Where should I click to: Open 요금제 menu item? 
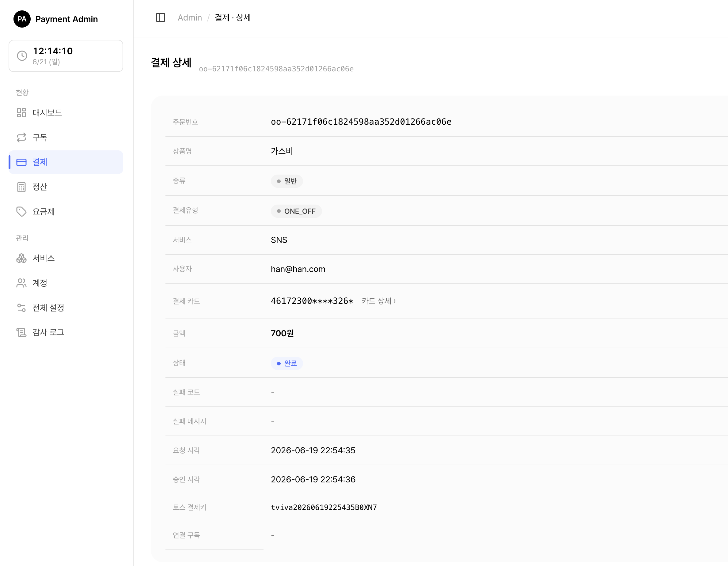[x=66, y=212]
